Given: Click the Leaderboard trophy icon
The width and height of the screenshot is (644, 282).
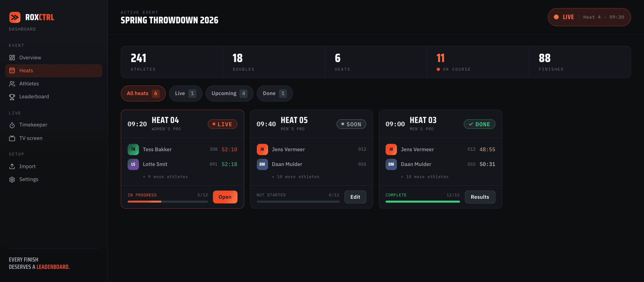Looking at the screenshot, I should (12, 97).
